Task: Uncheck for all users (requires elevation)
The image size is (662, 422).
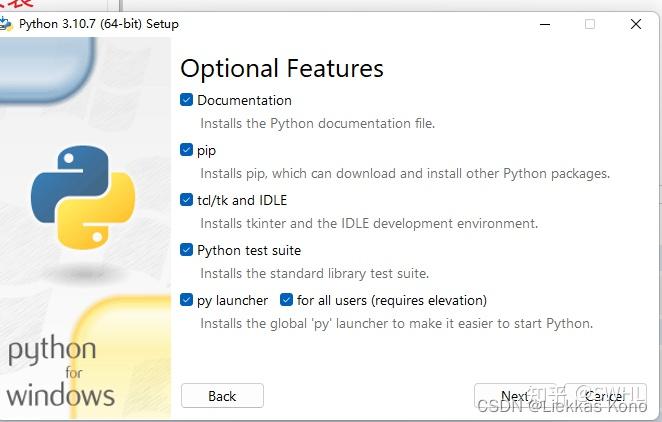Action: 287,300
